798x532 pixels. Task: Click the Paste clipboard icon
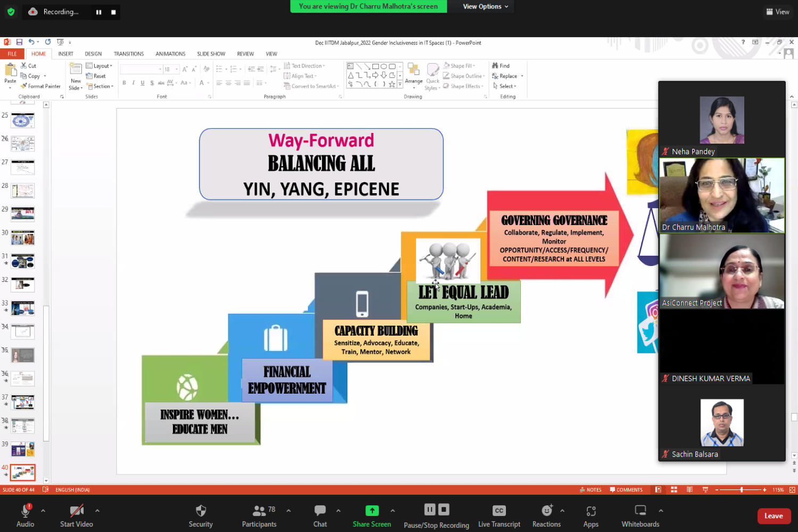point(11,70)
